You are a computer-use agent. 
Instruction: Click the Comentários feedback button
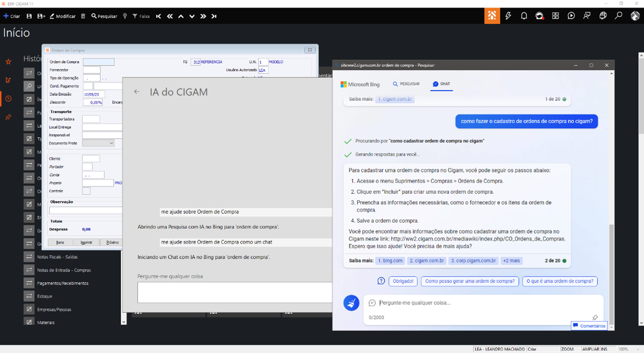[x=589, y=326]
